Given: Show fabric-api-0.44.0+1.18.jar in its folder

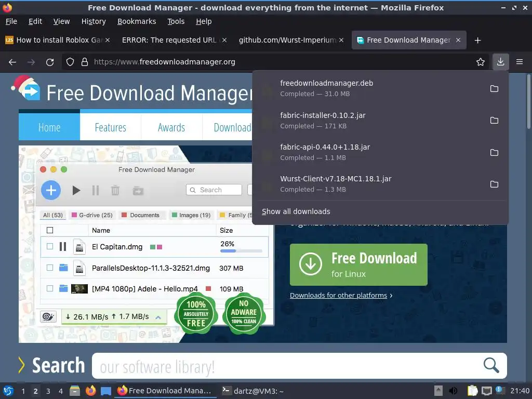Looking at the screenshot, I should (x=495, y=152).
